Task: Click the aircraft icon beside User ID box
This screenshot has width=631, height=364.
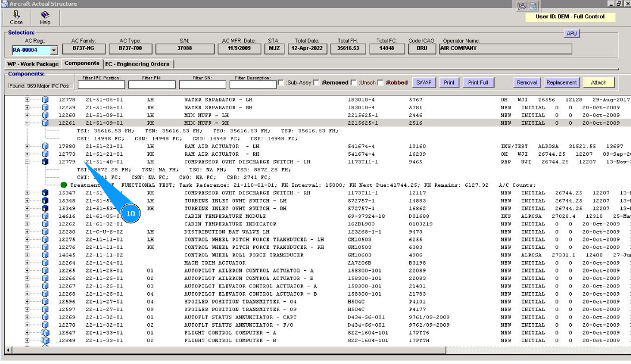Action: coord(523,6)
